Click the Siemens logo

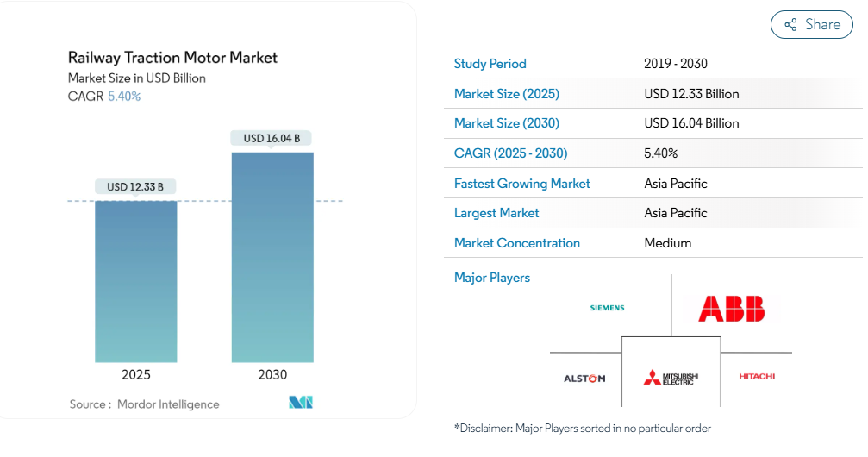coord(607,308)
